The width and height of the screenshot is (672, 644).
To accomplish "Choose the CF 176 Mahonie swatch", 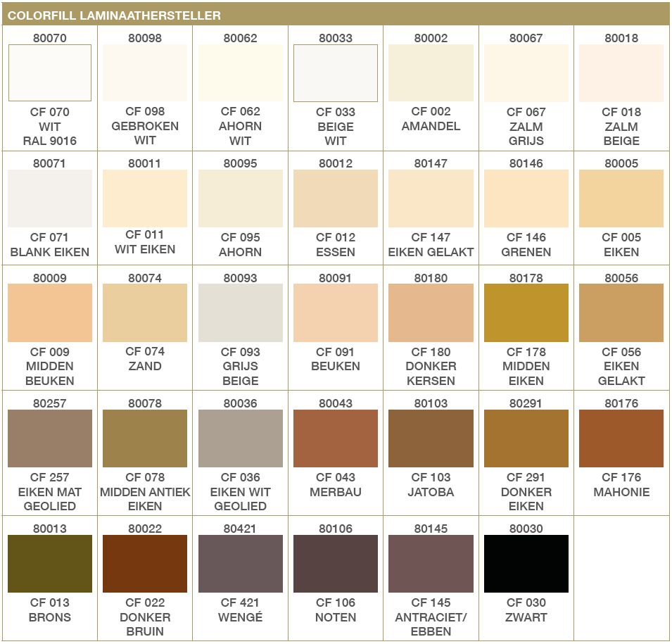I will 621,438.
